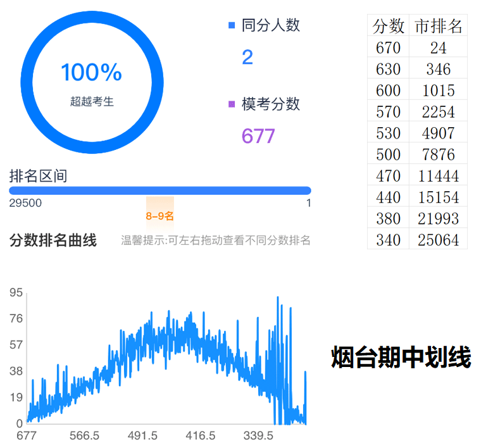The image size is (493, 448).
Task: Click the 同分人数 value 2
Action: click(x=247, y=58)
